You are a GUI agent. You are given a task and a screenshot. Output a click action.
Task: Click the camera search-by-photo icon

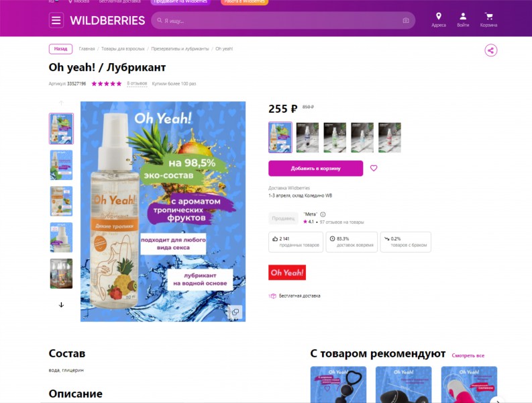tap(406, 21)
